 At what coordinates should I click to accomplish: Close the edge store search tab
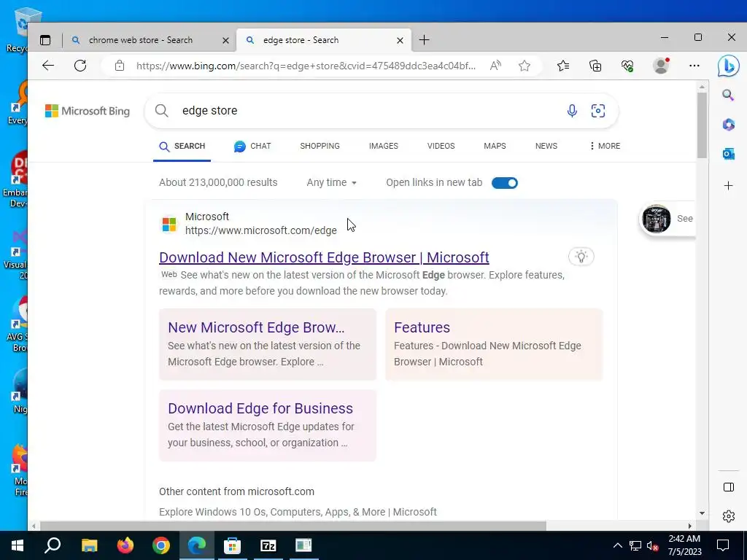tap(400, 41)
